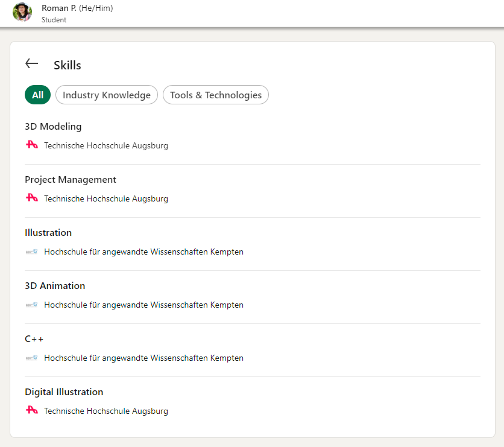Open the Project Management skill

(x=71, y=179)
